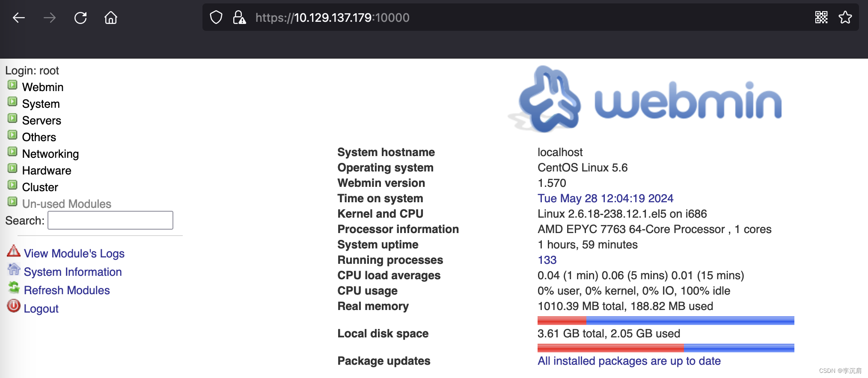This screenshot has height=378, width=868.
Task: Click the Refresh Modules link
Action: 67,290
